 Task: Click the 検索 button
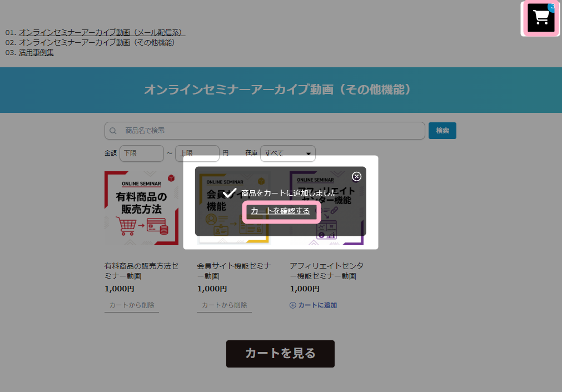[442, 131]
